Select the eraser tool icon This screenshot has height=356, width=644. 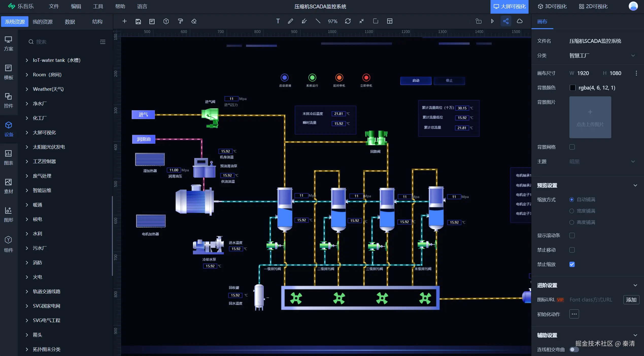(x=194, y=21)
